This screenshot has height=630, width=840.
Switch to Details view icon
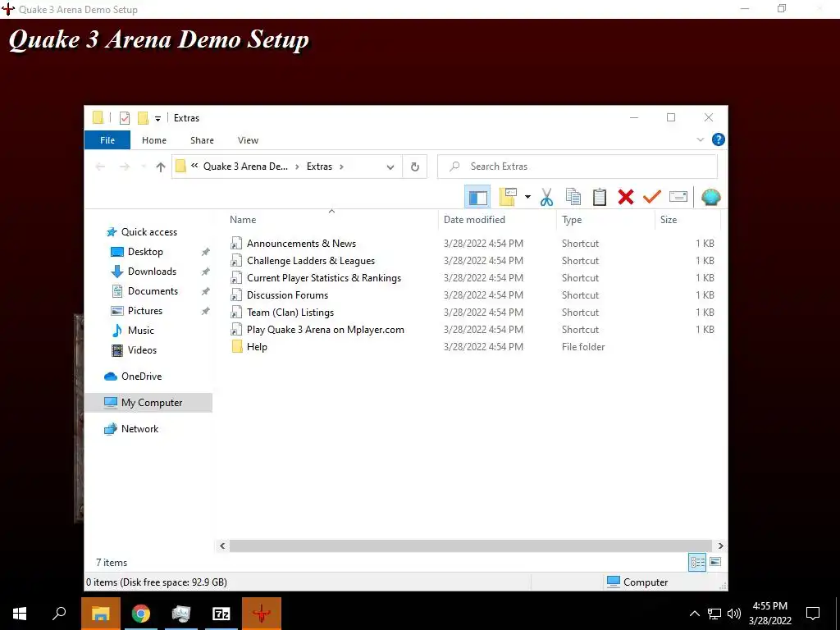click(x=697, y=563)
